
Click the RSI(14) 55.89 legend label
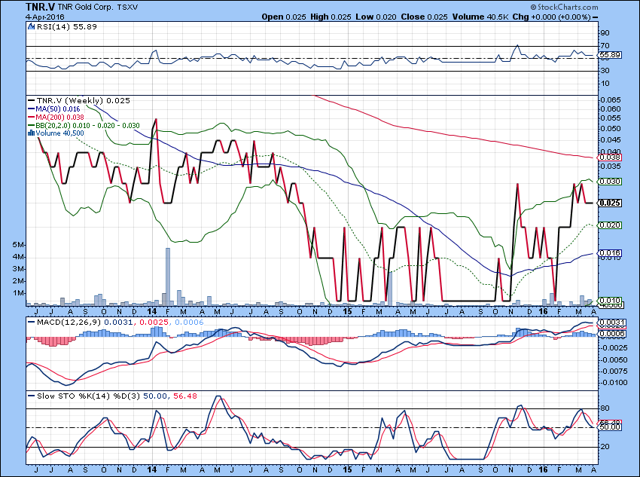[x=67, y=27]
